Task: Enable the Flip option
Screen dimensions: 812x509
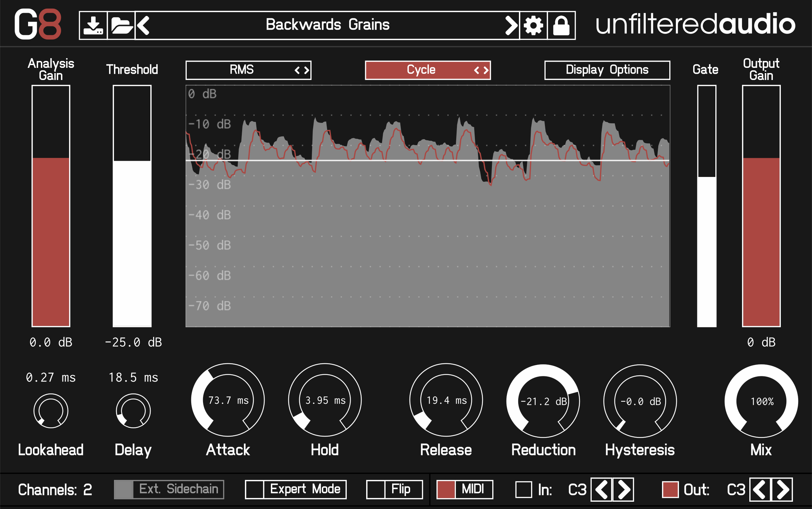Action: pos(394,489)
